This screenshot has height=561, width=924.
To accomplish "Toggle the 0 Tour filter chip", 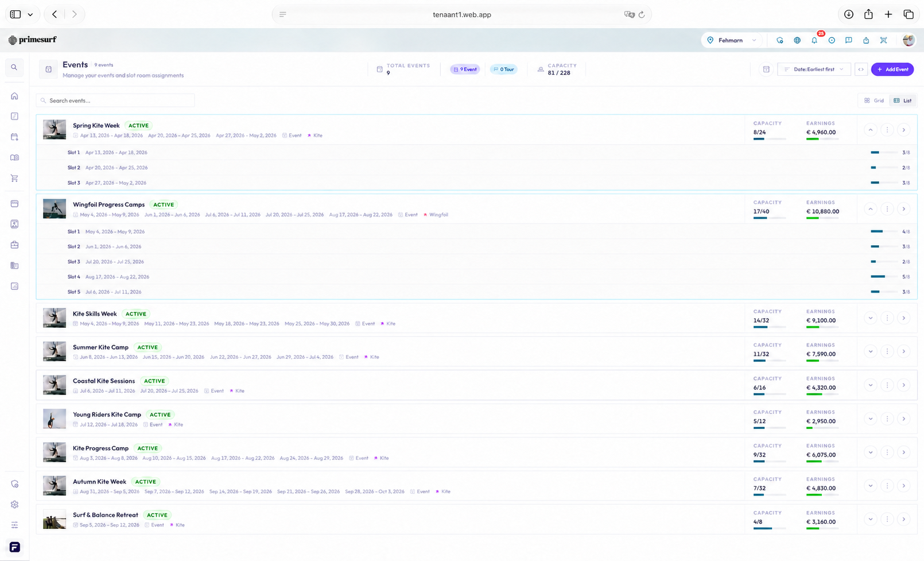I will (503, 69).
